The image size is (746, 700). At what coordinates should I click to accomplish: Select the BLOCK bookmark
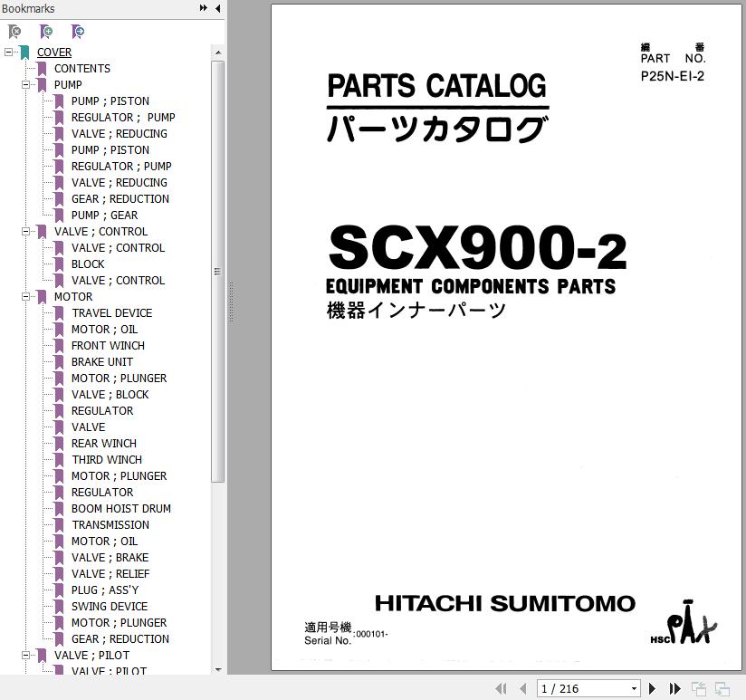(88, 264)
